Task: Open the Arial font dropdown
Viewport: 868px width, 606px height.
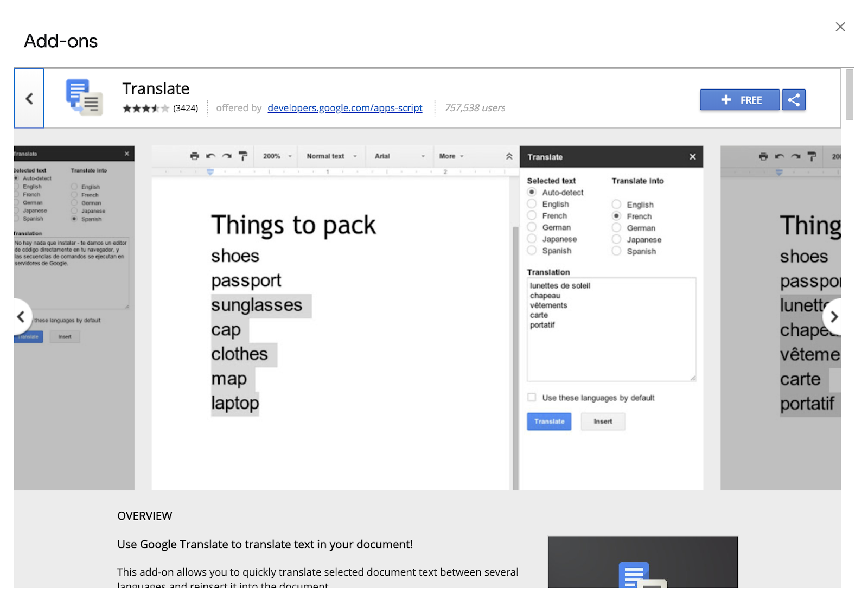Action: click(x=399, y=156)
